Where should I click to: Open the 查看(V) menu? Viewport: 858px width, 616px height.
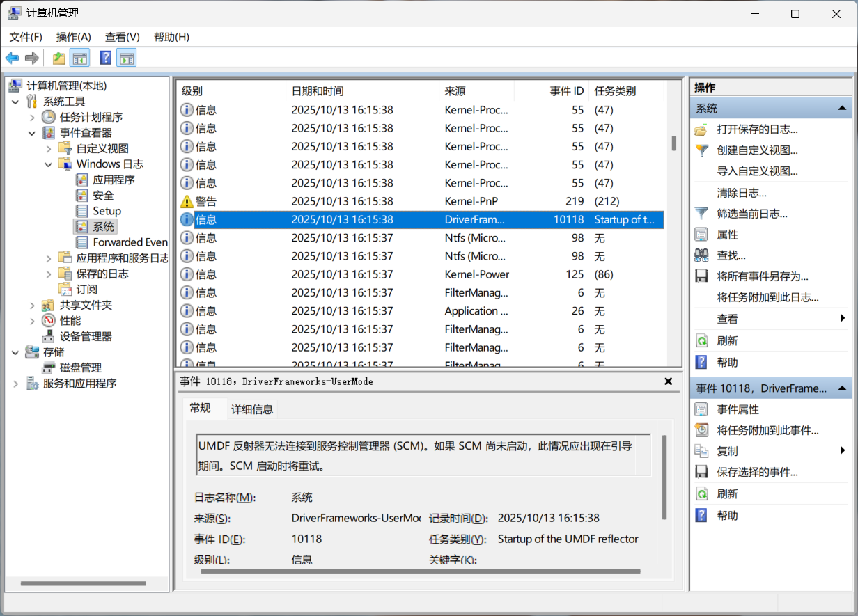click(123, 37)
